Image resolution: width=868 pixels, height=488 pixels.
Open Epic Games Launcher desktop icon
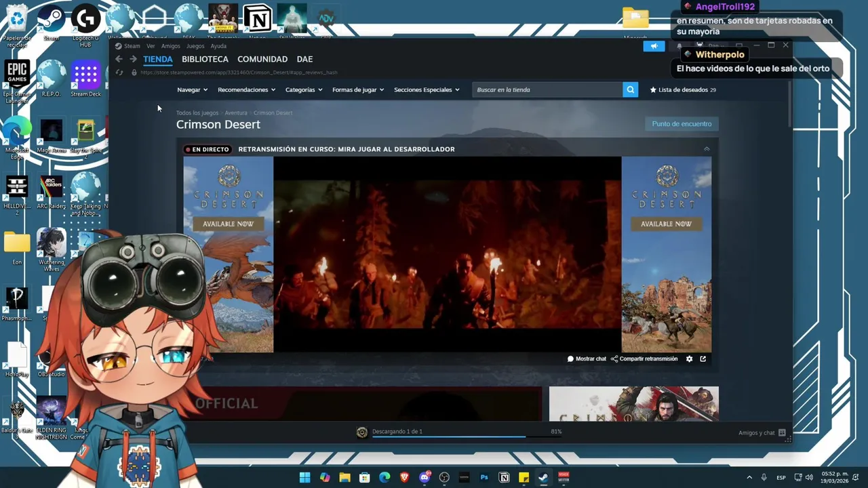tap(17, 81)
